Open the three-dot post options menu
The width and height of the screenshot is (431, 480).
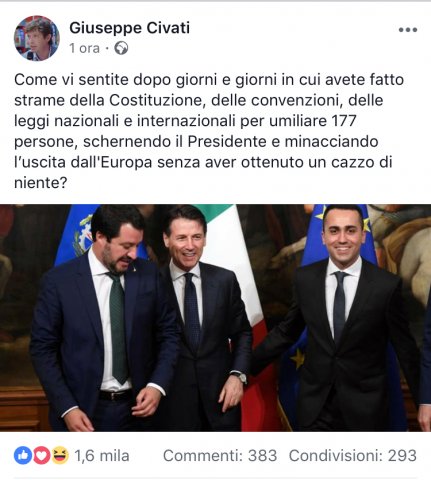(x=408, y=30)
